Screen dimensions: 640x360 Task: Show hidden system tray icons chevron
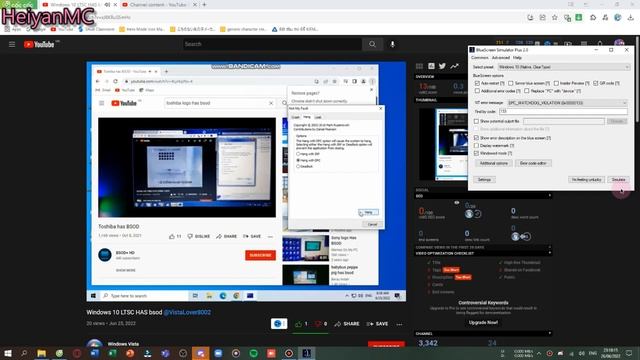(539, 353)
